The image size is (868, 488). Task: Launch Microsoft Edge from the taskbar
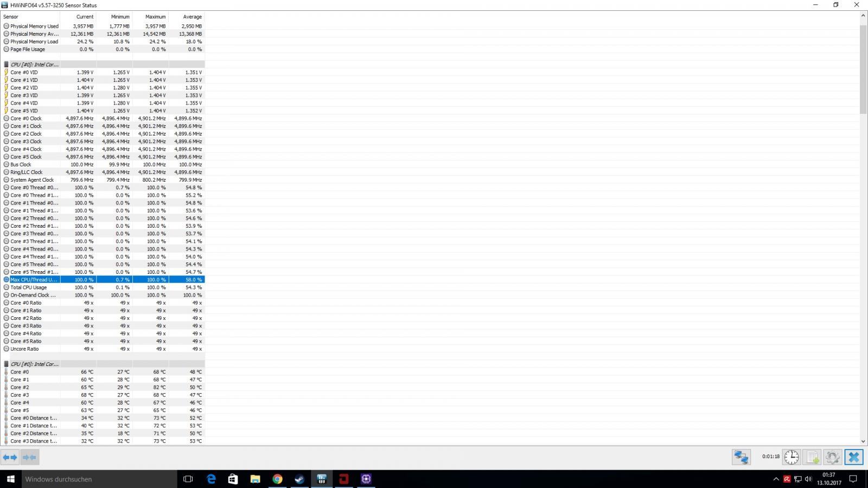pyautogui.click(x=211, y=479)
